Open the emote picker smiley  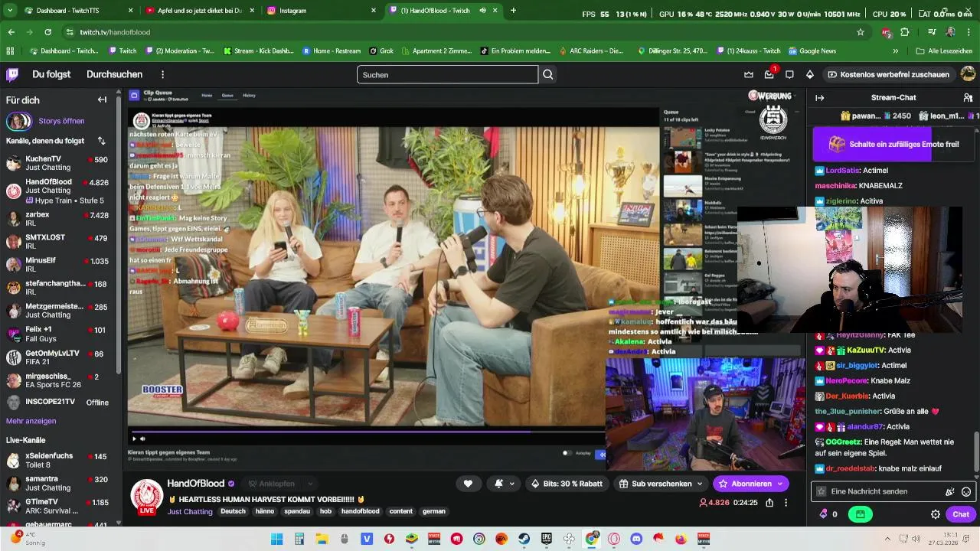tap(966, 491)
